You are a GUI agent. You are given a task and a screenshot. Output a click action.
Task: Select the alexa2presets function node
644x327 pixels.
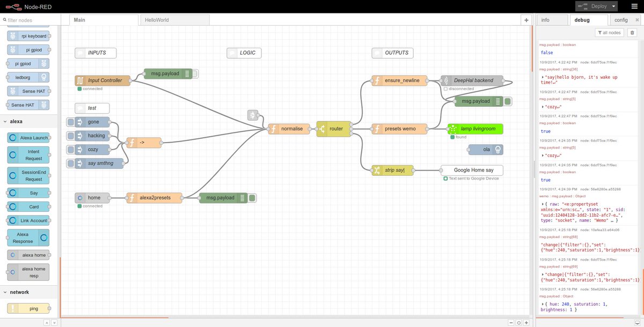155,197
